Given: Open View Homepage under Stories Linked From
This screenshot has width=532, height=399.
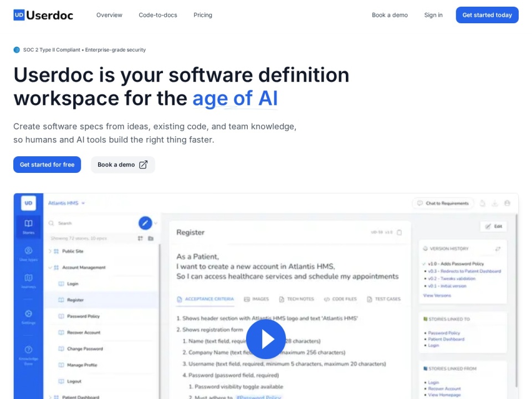Looking at the screenshot, I should [x=444, y=395].
